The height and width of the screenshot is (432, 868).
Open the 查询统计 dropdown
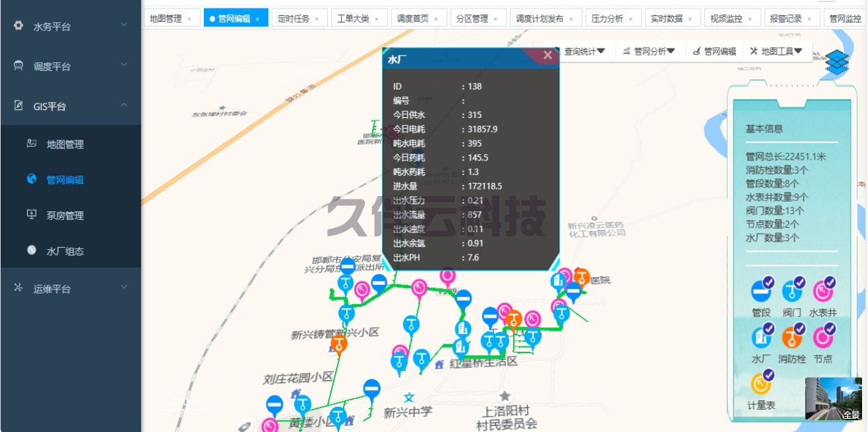(585, 51)
